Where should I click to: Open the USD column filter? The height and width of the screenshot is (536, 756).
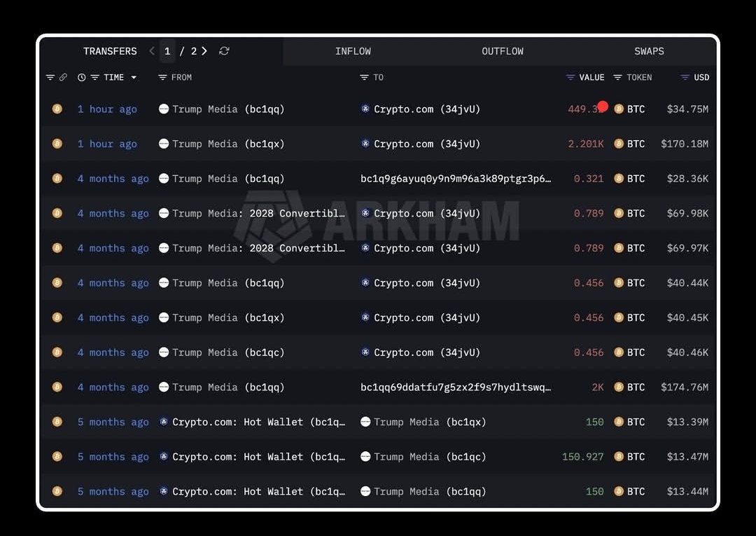click(685, 77)
